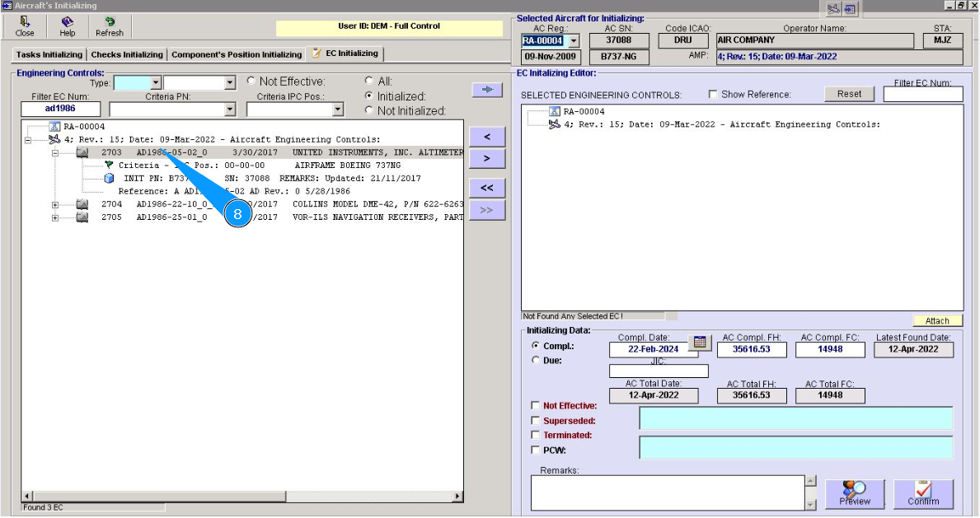
Task: Enable the Show Reference checkbox
Action: pyautogui.click(x=713, y=95)
